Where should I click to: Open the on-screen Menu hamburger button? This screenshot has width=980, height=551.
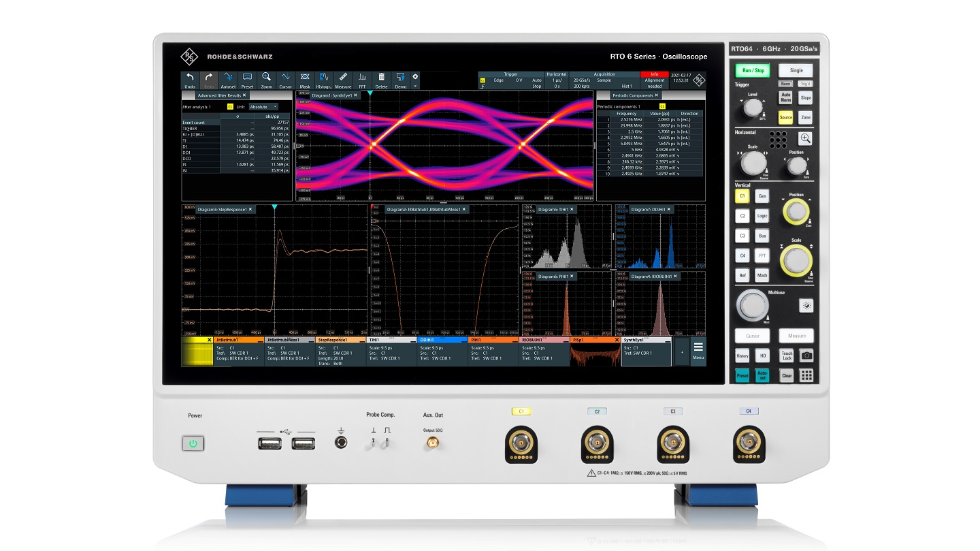point(698,351)
